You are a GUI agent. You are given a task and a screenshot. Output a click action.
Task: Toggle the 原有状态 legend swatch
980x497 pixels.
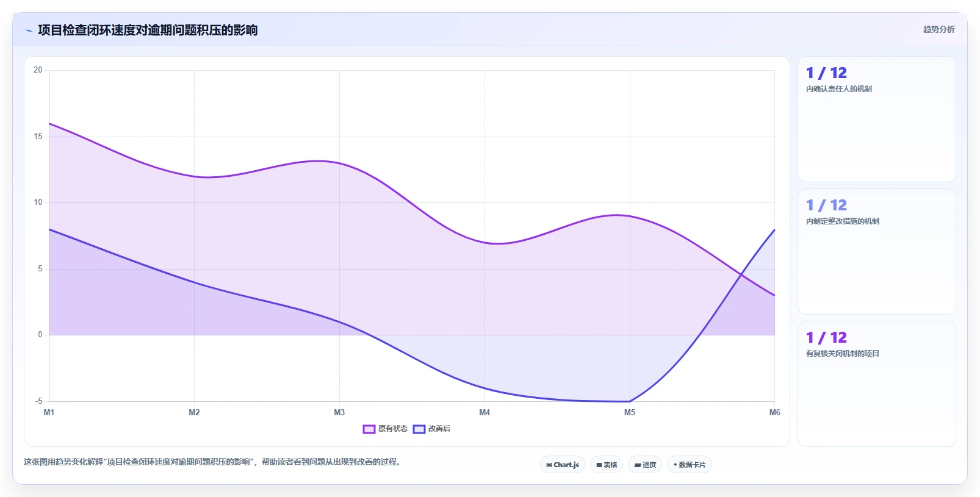click(369, 429)
